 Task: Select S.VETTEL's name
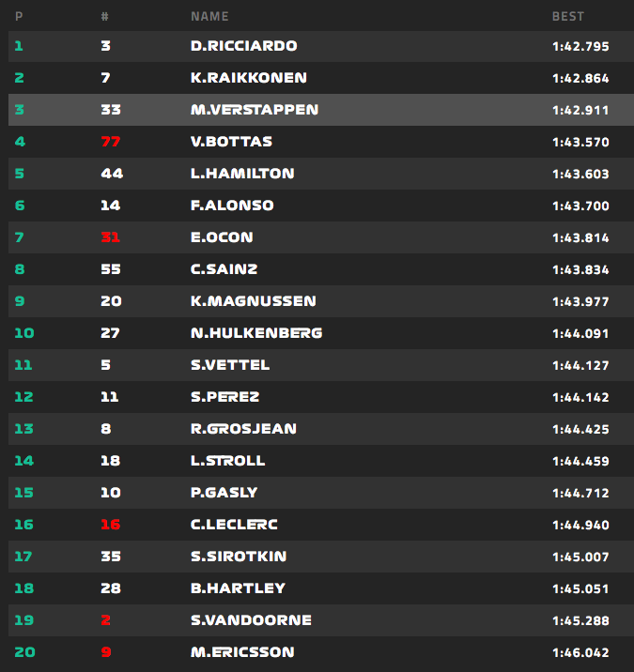pos(229,365)
